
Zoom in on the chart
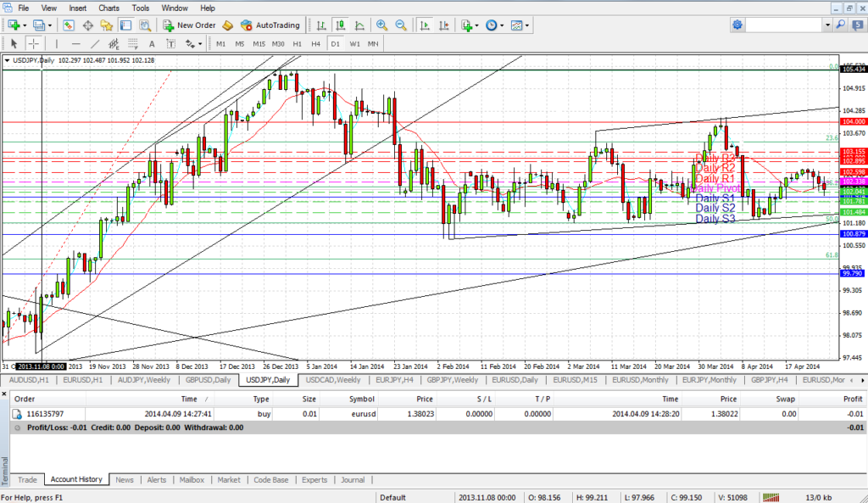[381, 25]
